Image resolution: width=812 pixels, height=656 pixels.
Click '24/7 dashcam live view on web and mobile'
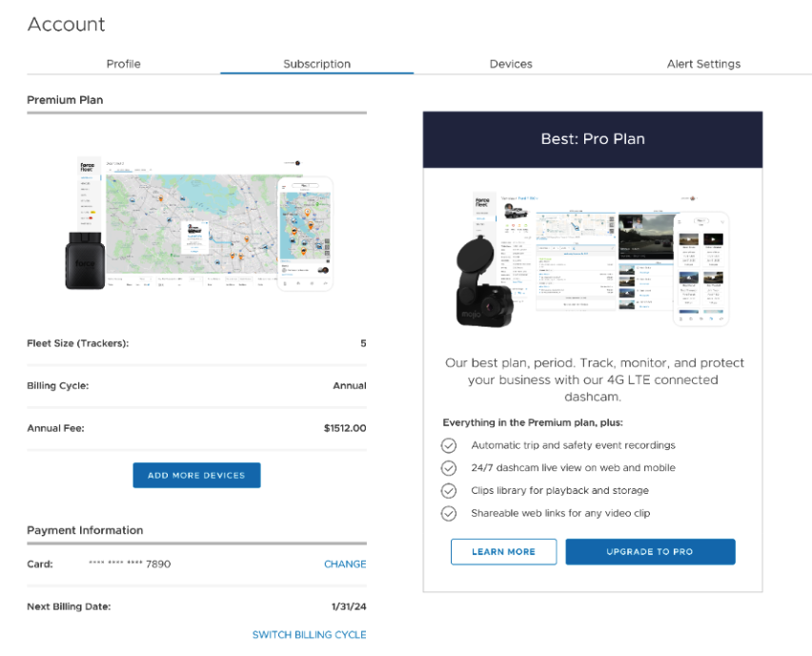573,467
